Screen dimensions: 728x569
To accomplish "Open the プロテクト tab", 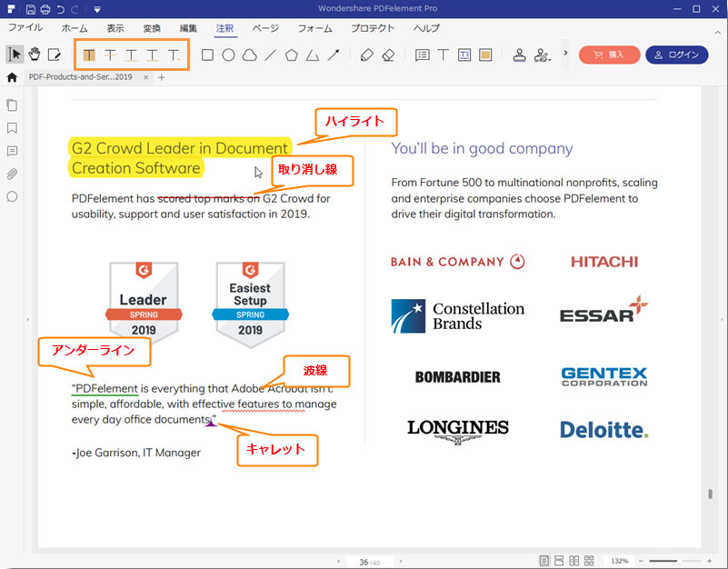I will tap(373, 28).
